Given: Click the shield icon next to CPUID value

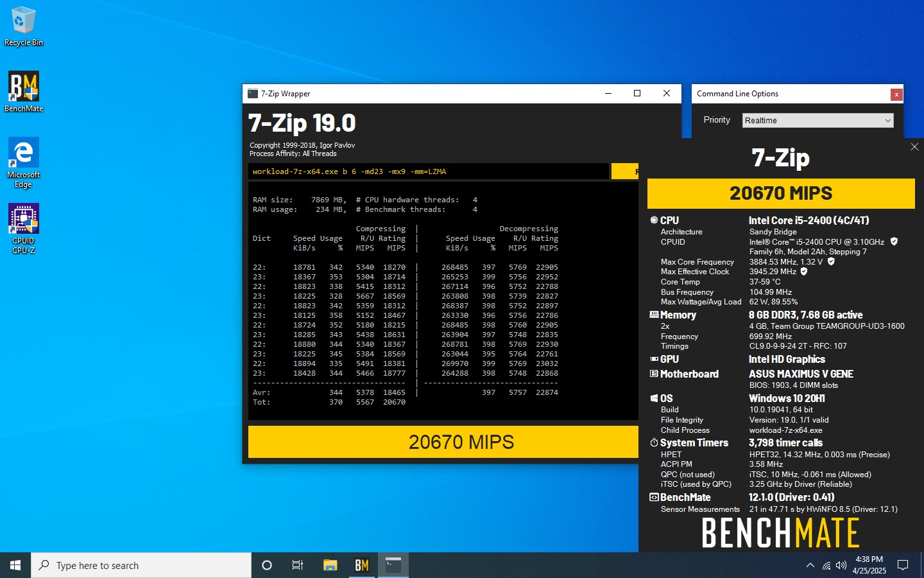Looking at the screenshot, I should point(894,241).
